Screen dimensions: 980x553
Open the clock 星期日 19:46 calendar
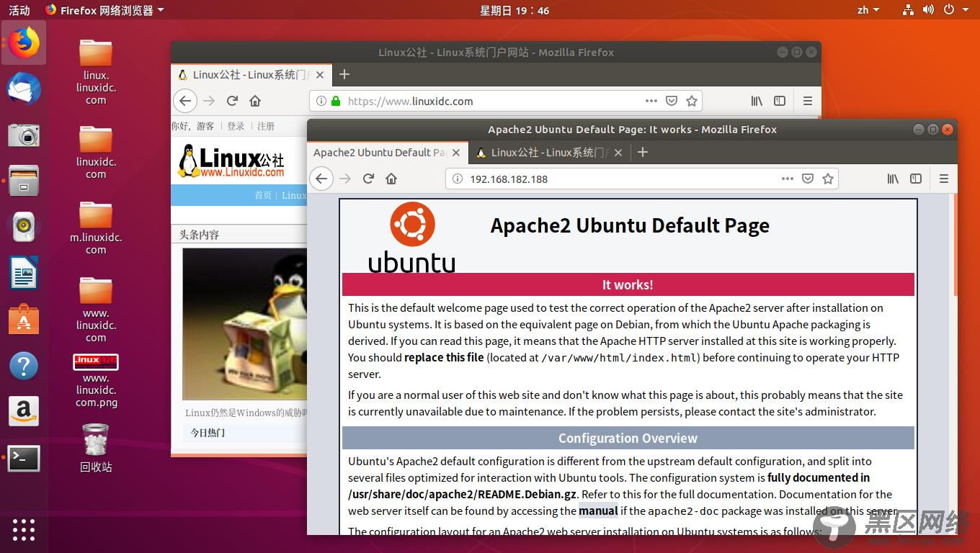tap(514, 10)
